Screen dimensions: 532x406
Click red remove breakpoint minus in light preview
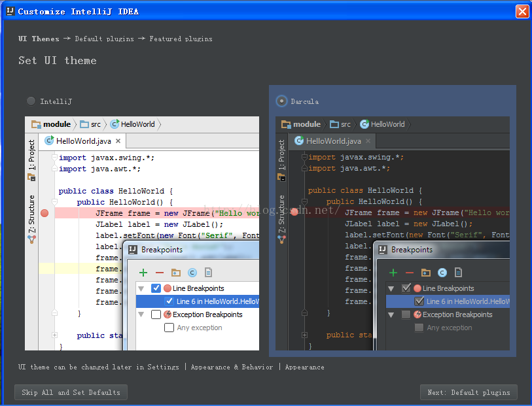160,273
